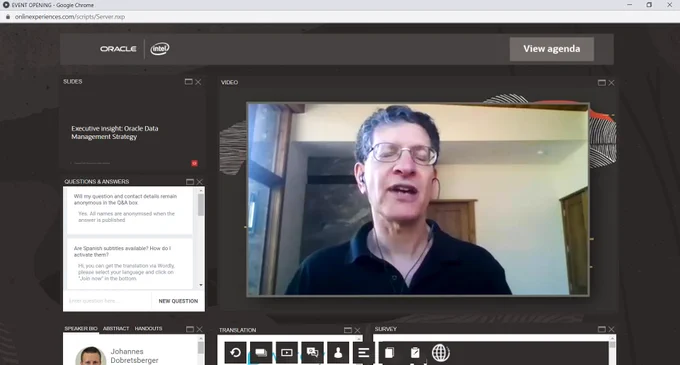Click the lock icon in address bar
The image size is (680, 365).
coord(7,17)
